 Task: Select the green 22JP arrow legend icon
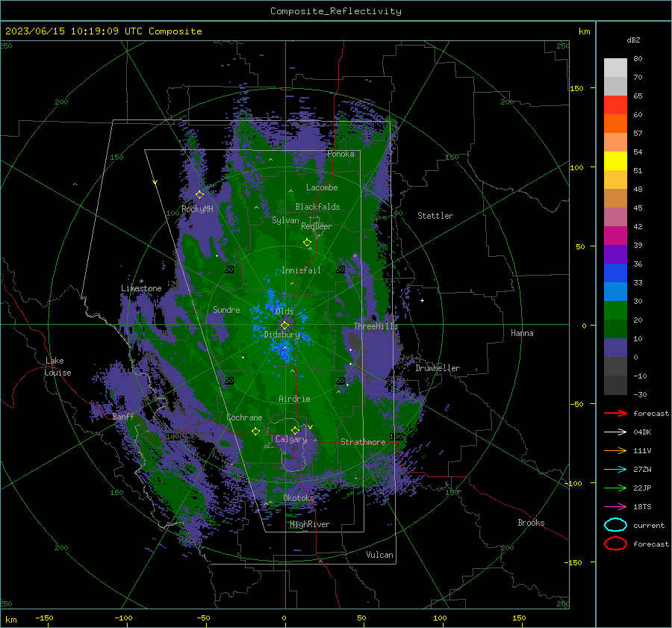pos(615,488)
